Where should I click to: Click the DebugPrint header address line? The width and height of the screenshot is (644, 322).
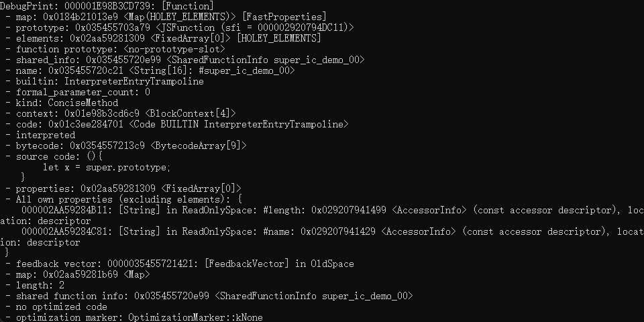[107, 6]
